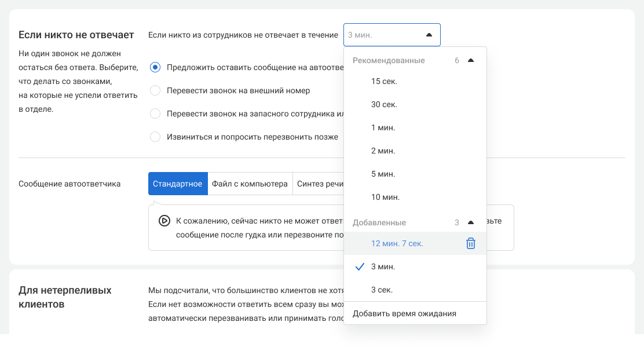The height and width of the screenshot is (351, 644).
Task: Set wait time to 2 мин.
Action: click(383, 151)
